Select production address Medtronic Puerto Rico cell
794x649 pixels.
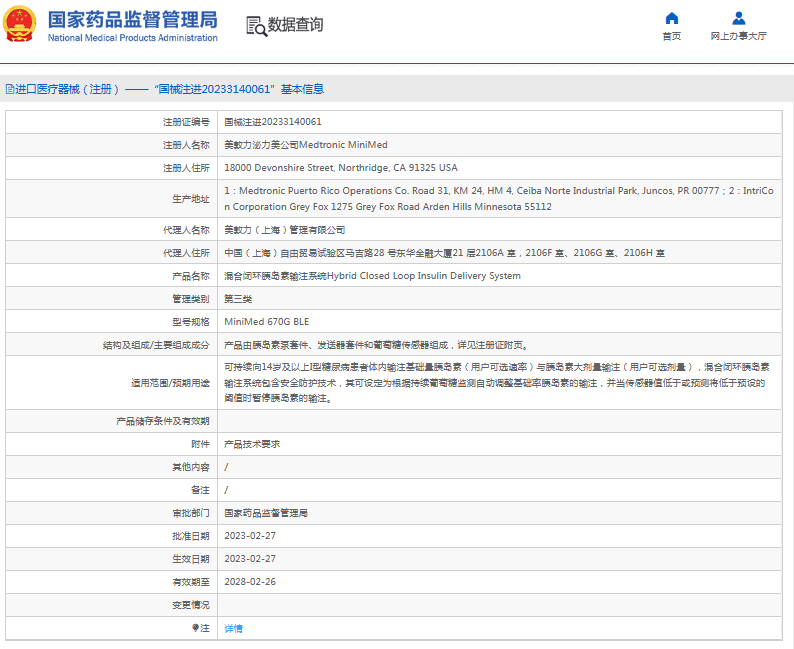[x=499, y=198]
